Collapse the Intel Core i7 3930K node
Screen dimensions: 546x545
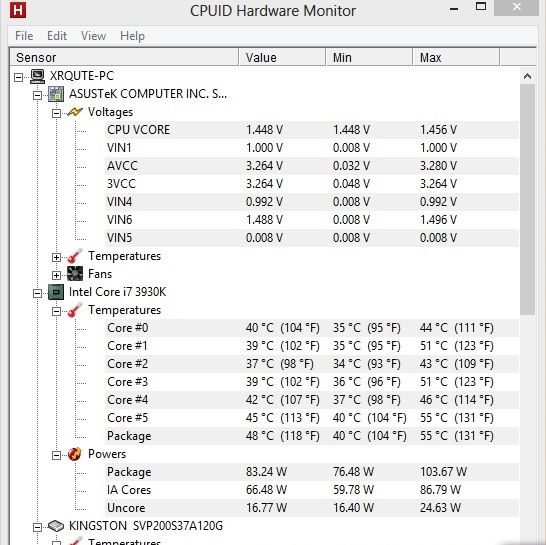[x=37, y=294]
